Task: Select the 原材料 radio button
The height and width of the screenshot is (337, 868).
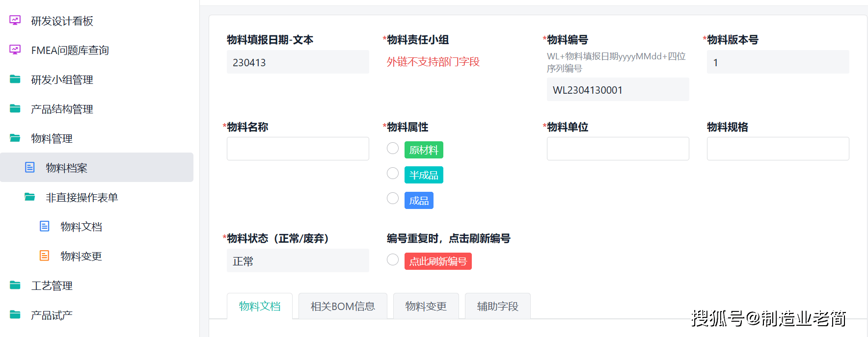Action: 393,148
